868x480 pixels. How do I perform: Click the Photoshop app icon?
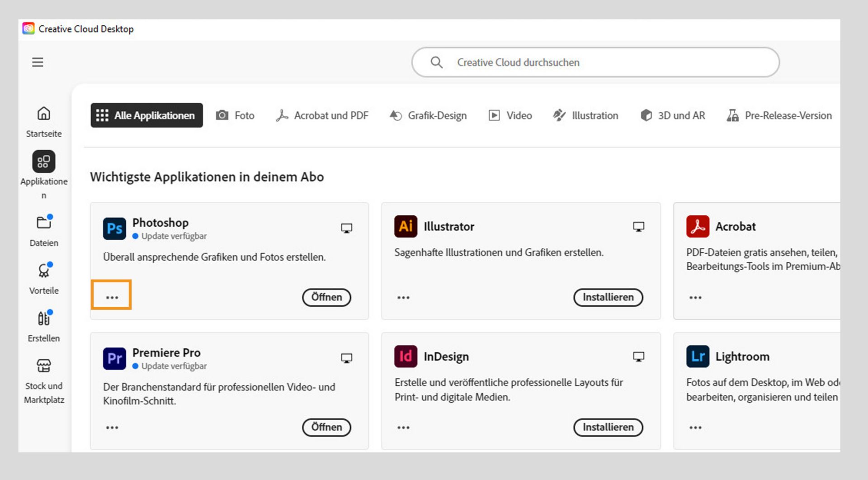pos(114,228)
